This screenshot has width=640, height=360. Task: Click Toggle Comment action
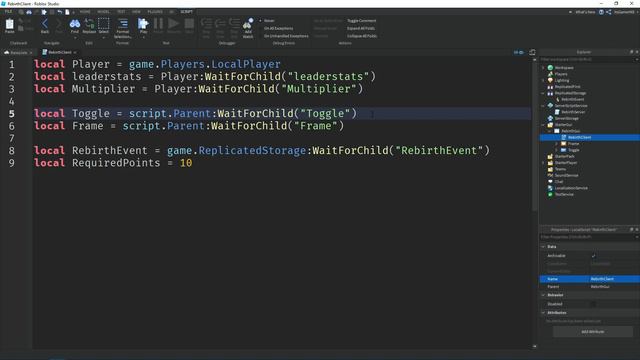pyautogui.click(x=362, y=20)
